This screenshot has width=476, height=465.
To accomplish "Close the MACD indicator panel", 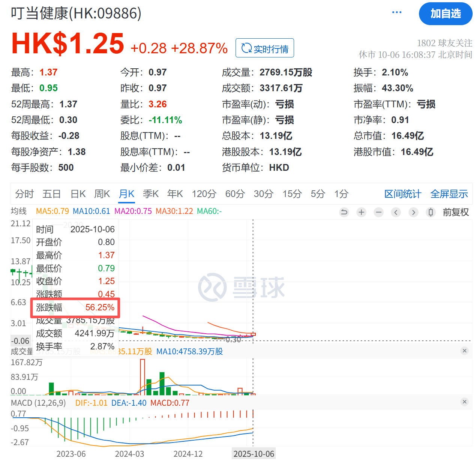I will [x=464, y=402].
